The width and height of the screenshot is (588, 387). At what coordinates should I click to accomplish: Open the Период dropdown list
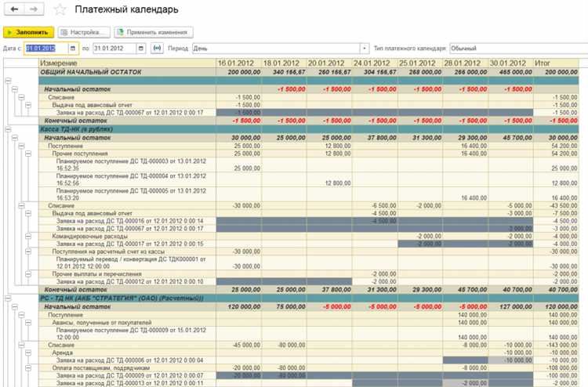coord(365,49)
